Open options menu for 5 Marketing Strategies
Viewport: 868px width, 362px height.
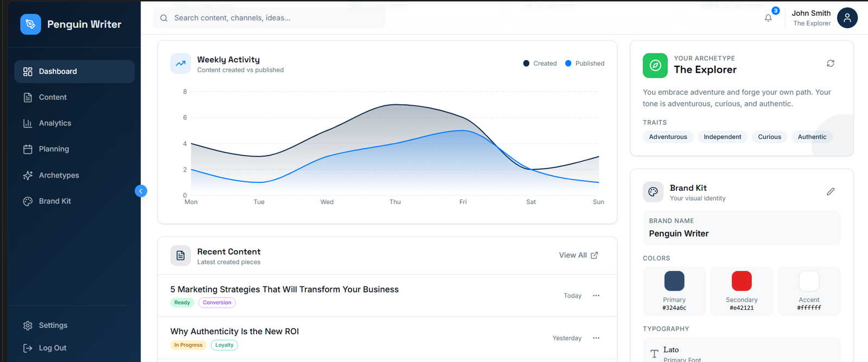click(x=596, y=296)
